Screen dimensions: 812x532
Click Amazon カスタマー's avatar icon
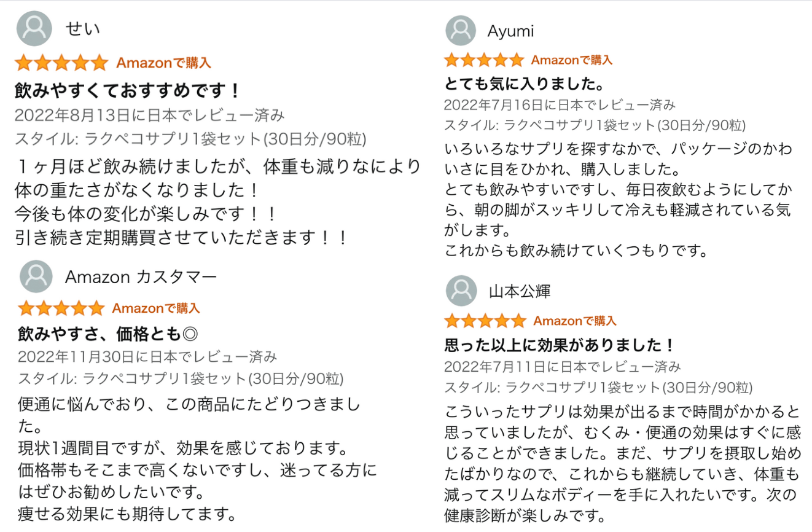(x=36, y=276)
